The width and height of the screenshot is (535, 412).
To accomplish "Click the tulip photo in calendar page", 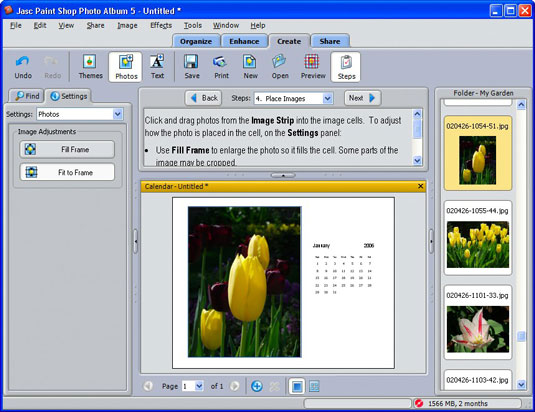I will click(x=244, y=282).
